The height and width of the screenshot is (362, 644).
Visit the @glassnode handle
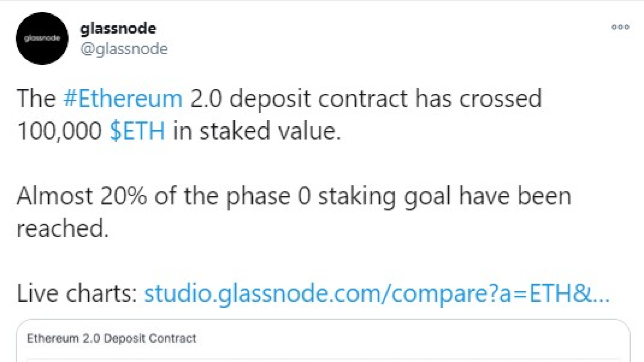pyautogui.click(x=124, y=49)
